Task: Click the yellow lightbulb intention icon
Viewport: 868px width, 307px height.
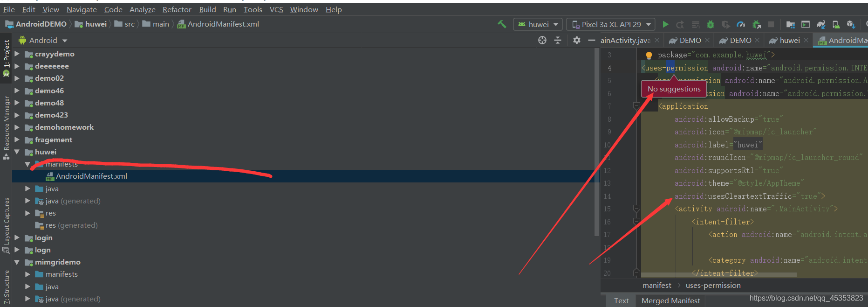Action: click(649, 55)
